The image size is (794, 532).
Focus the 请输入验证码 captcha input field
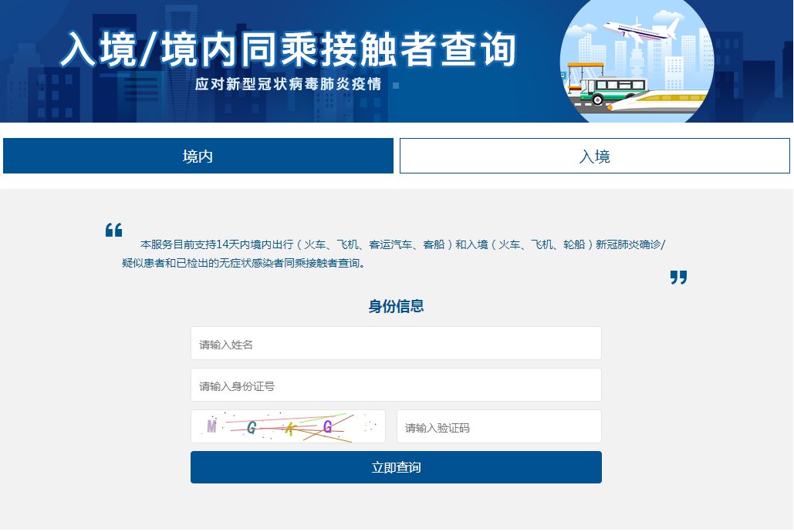(x=498, y=427)
